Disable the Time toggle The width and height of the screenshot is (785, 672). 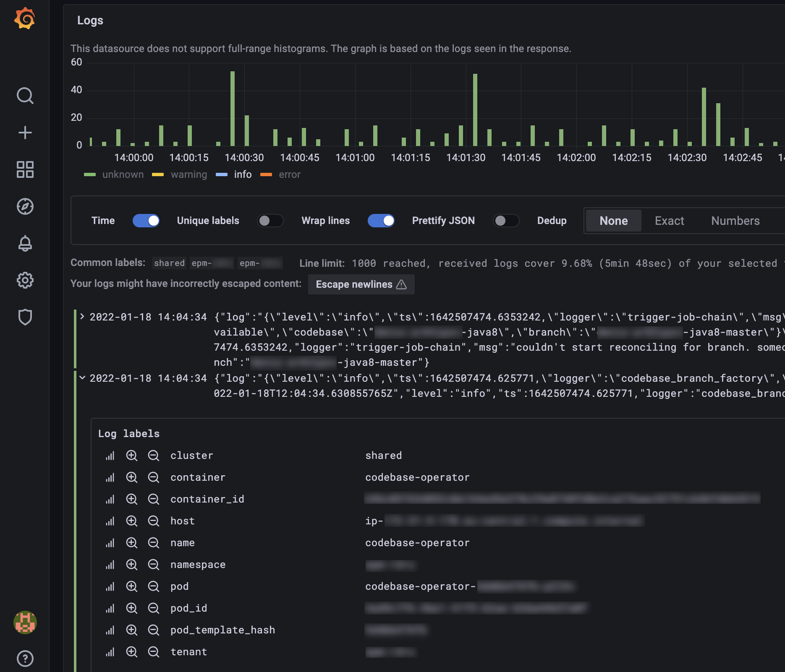(146, 221)
